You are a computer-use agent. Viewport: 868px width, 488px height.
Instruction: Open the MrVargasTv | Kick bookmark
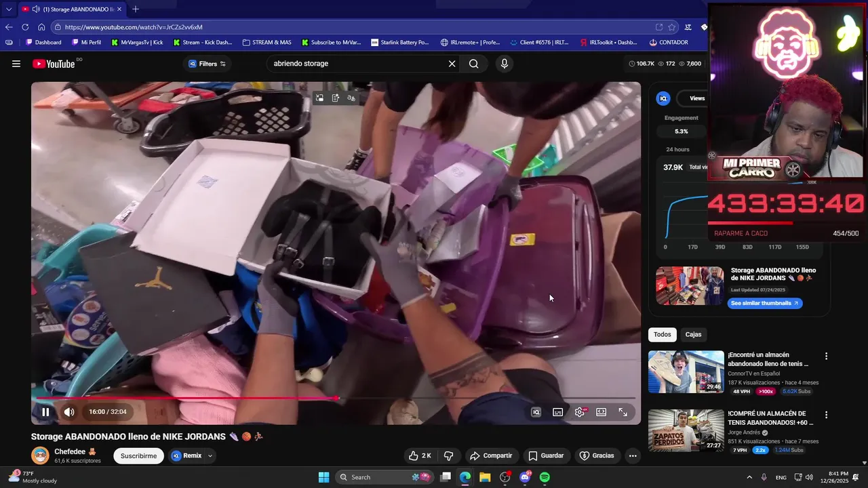click(138, 42)
